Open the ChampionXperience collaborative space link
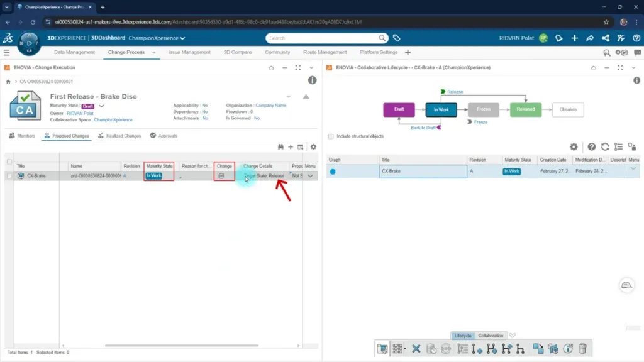Image resolution: width=644 pixels, height=362 pixels. [x=113, y=120]
